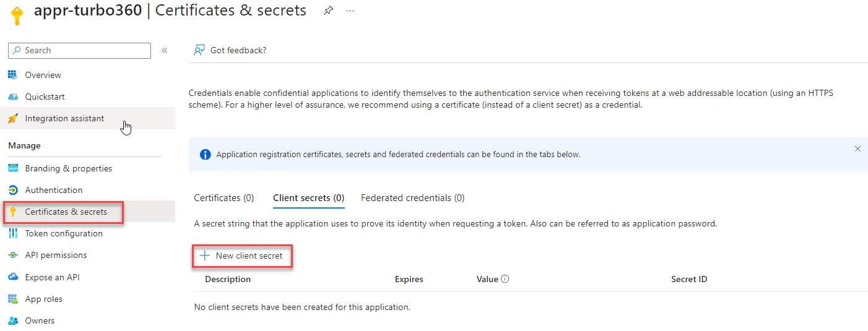Click the Got feedback? button
Screen dimensions: 868x331
tap(230, 50)
